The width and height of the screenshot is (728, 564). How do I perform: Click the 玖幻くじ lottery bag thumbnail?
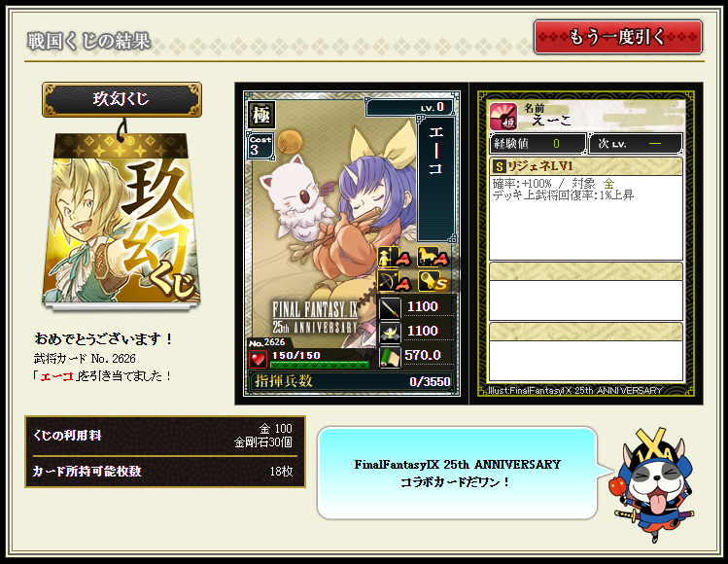tap(121, 220)
